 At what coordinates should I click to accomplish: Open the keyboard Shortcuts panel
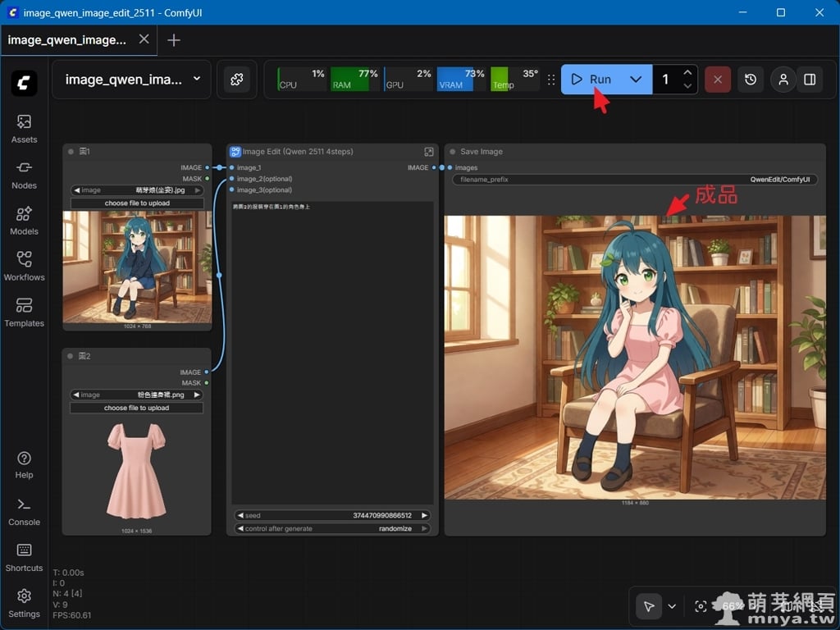pos(24,556)
